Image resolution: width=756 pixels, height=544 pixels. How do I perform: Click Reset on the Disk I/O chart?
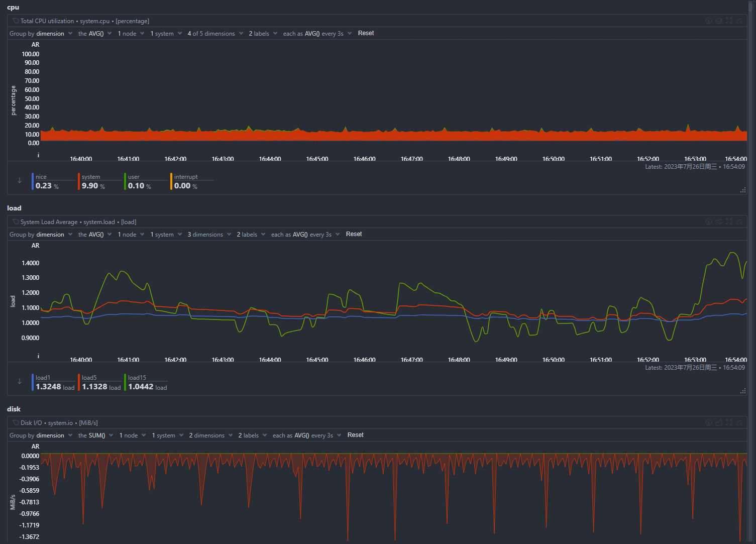pos(355,435)
